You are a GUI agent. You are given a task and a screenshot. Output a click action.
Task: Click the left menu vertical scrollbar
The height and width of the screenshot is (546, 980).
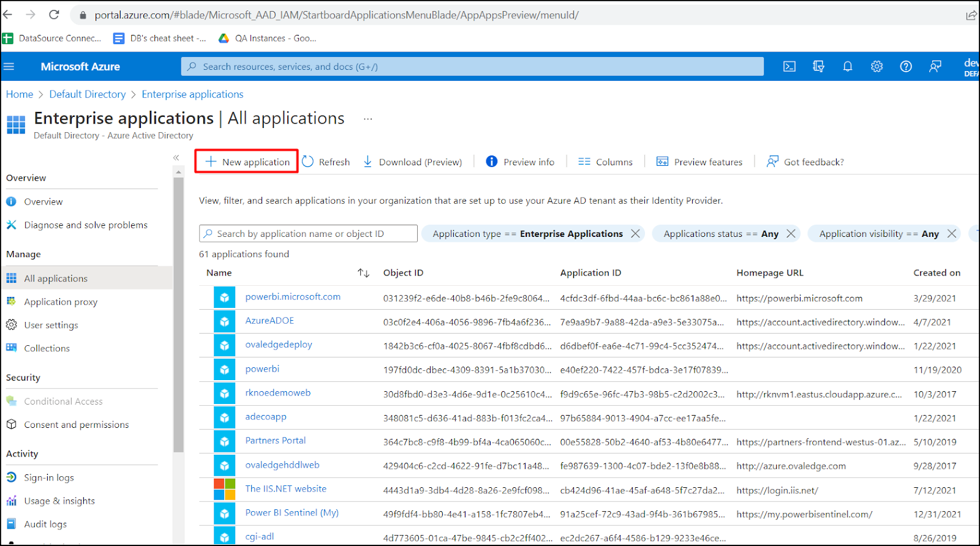179,315
